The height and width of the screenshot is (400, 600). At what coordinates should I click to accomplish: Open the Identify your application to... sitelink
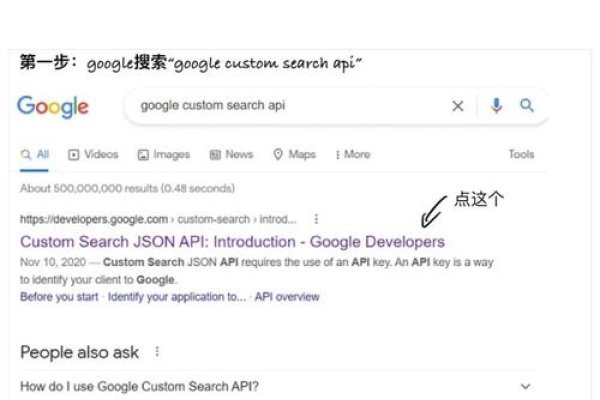[176, 297]
